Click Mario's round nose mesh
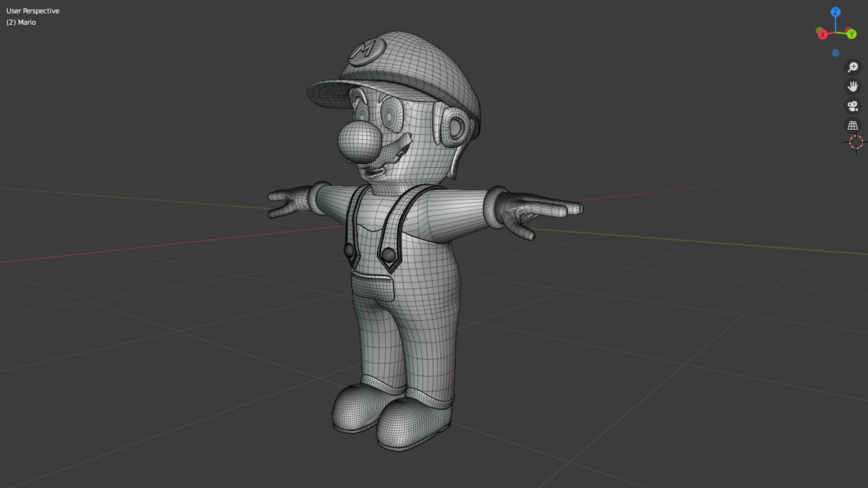868x488 pixels. click(x=360, y=142)
